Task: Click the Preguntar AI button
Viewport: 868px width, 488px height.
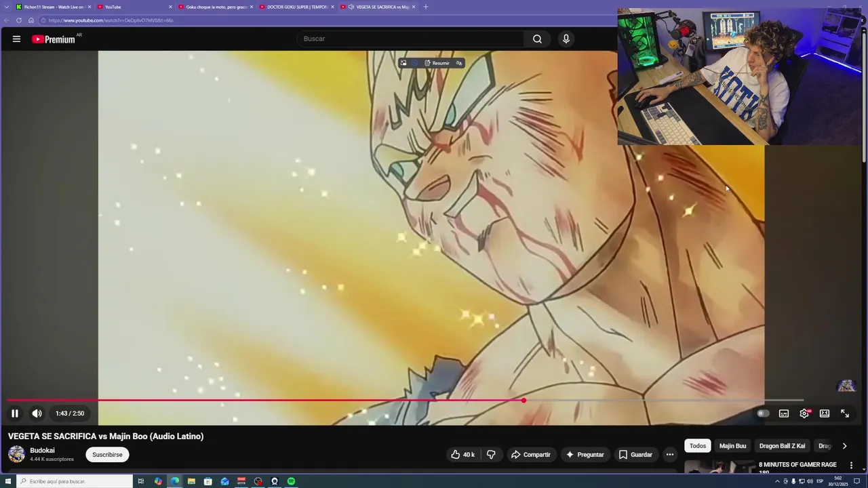Action: coord(585,455)
